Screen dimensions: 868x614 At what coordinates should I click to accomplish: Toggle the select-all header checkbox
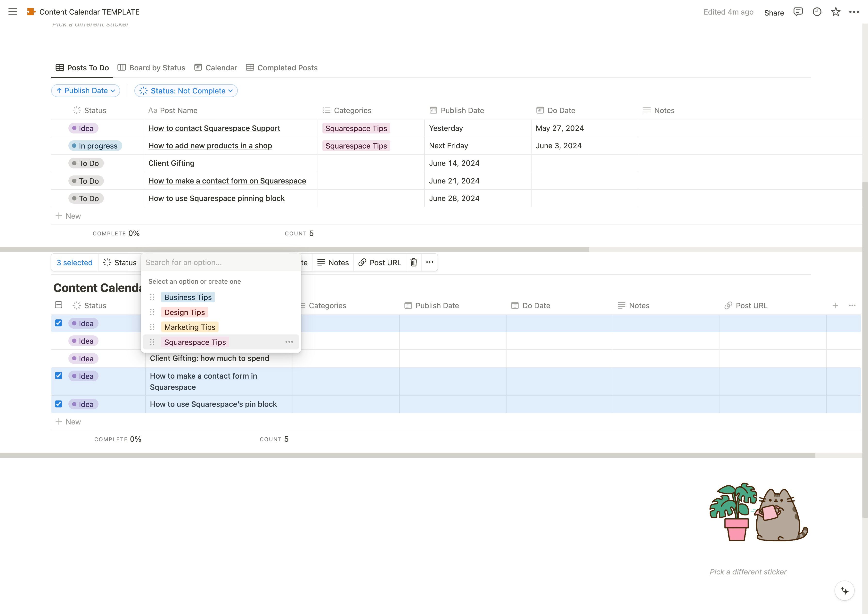click(59, 305)
